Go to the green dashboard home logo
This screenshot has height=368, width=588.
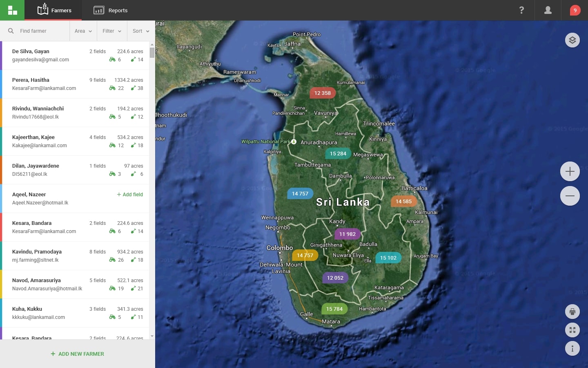click(12, 10)
